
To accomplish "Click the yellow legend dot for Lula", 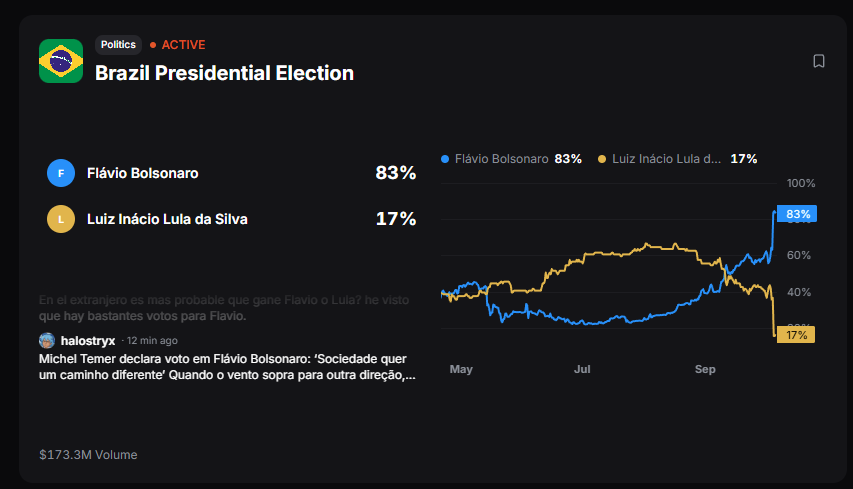I will click(602, 159).
